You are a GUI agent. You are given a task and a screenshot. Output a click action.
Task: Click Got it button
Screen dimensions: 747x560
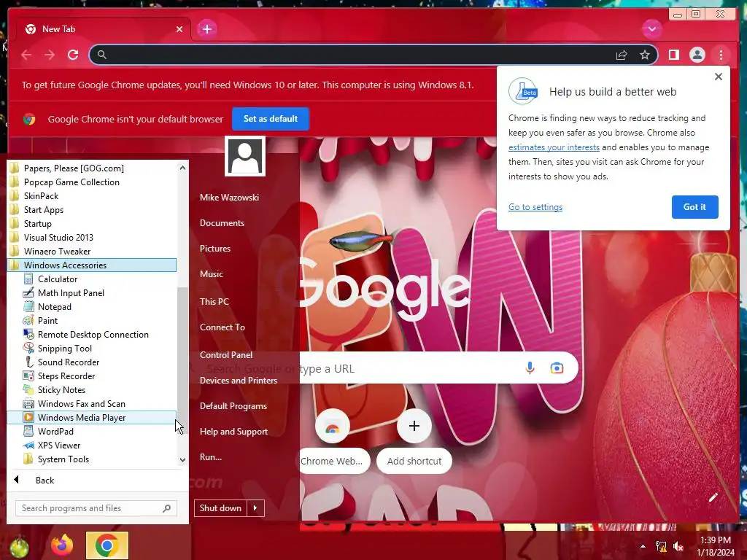694,206
